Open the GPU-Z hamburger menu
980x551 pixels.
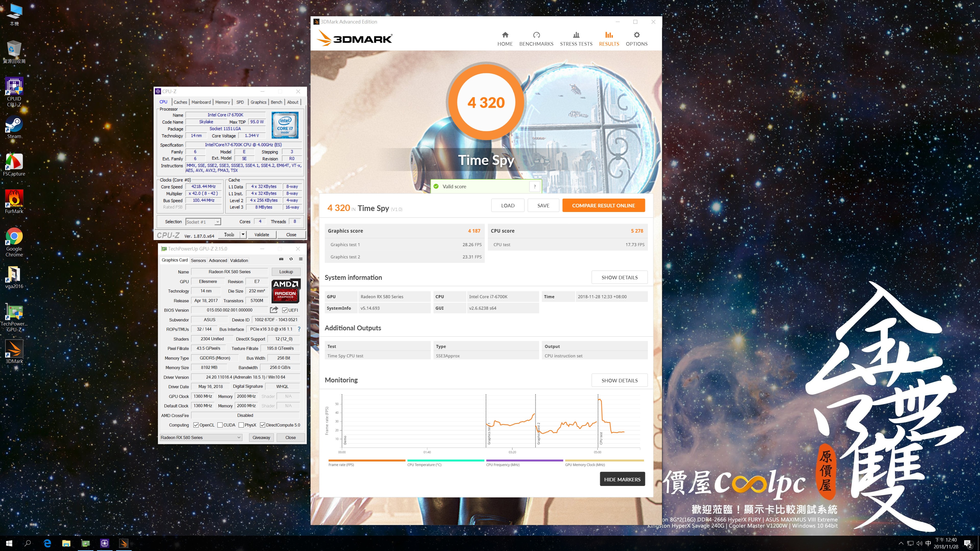(x=301, y=259)
